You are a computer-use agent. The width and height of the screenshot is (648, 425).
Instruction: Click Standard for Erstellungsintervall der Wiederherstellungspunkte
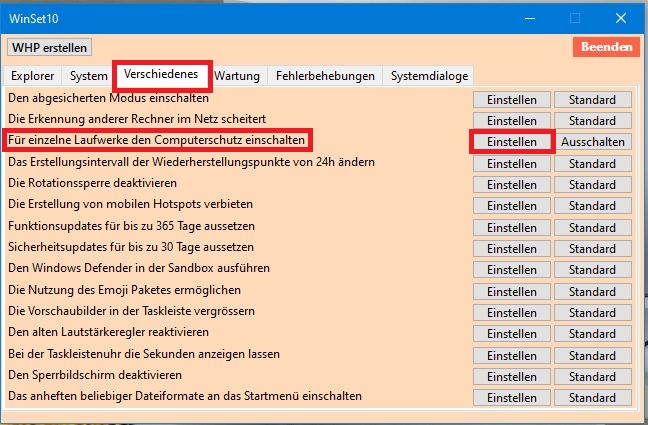tap(593, 164)
